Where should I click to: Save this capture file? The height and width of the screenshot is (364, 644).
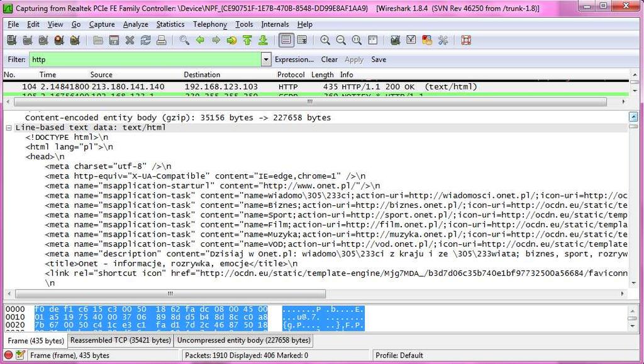click(114, 40)
